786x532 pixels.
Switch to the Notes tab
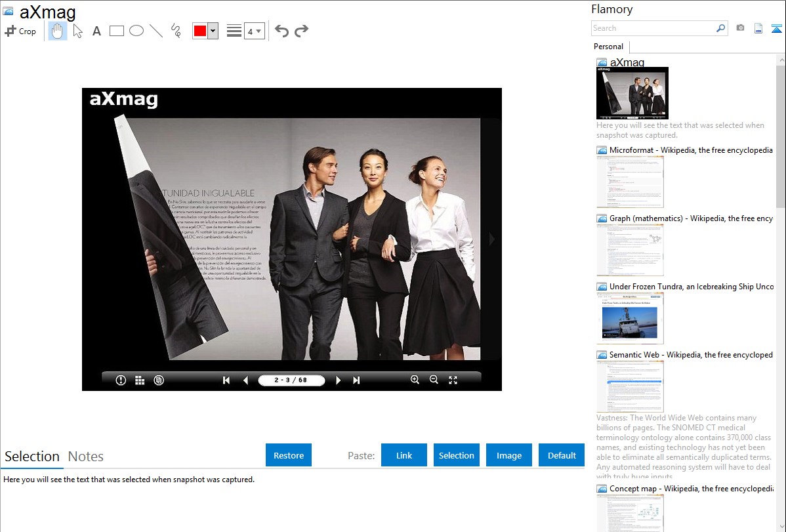tap(86, 457)
